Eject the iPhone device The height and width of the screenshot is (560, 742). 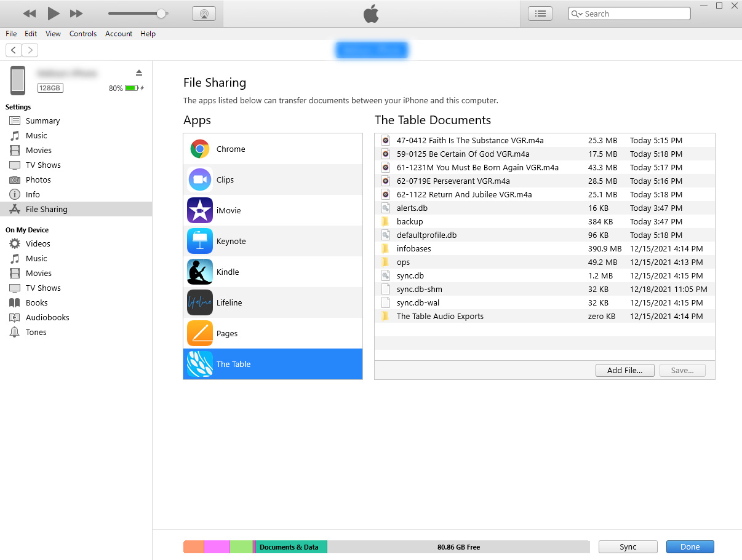coord(139,73)
